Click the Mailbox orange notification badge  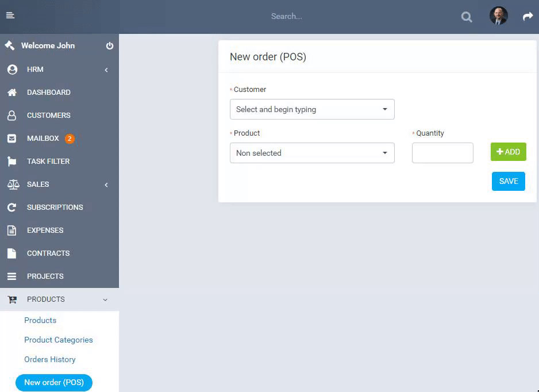(70, 139)
